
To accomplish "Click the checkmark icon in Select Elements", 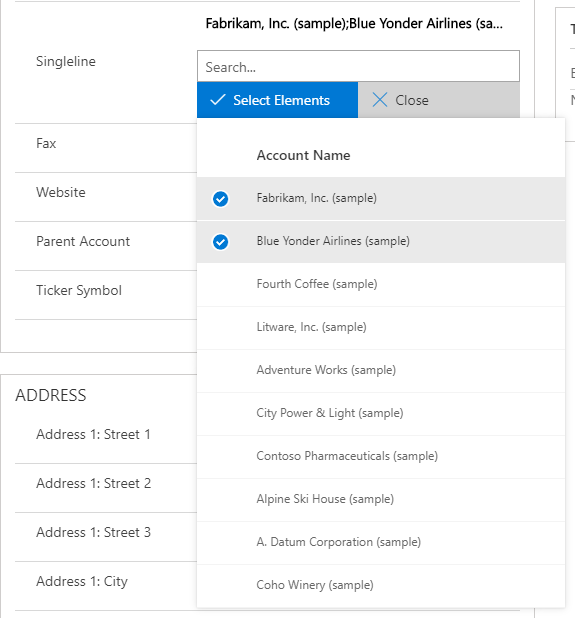I will [x=218, y=100].
